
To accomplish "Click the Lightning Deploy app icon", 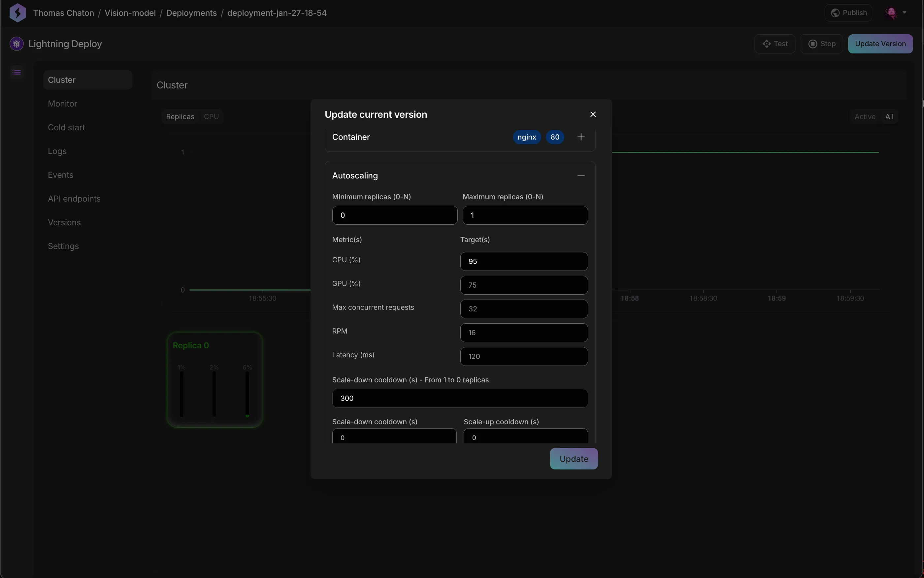I will 16,44.
